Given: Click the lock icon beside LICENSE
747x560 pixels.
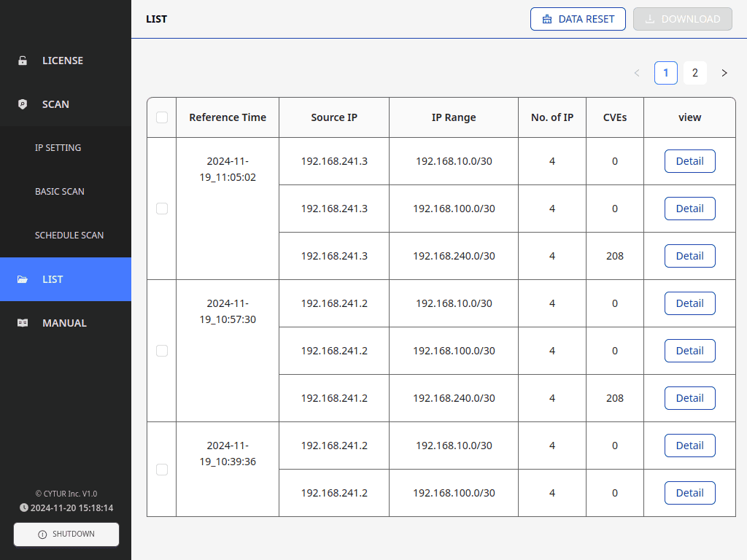Looking at the screenshot, I should (23, 61).
